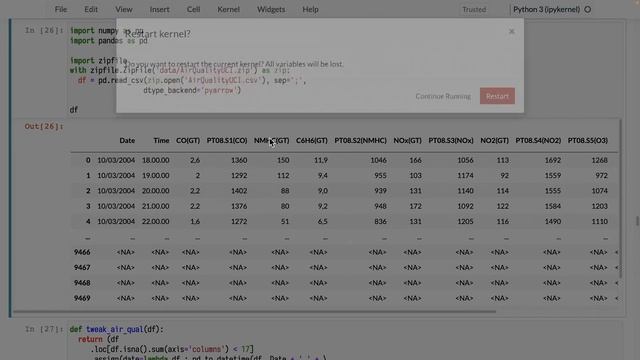
Task: Click the standalone df line in cell 26
Action: tap(74, 110)
